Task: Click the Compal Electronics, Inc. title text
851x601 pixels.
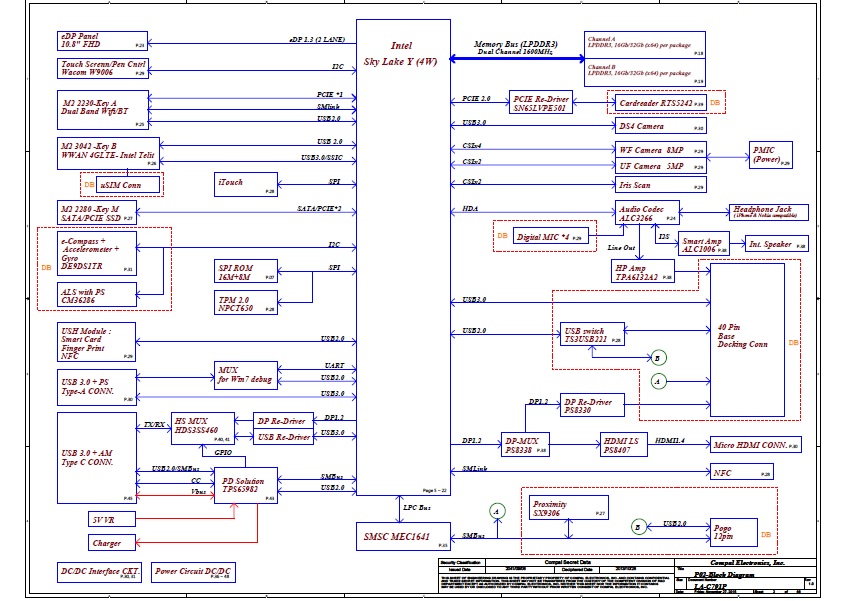Action: pos(747,562)
